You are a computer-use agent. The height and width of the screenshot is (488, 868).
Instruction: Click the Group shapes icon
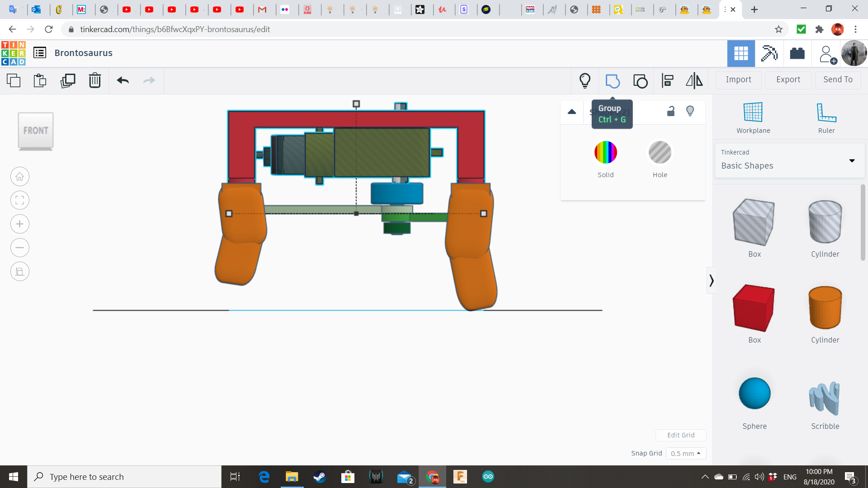tap(613, 81)
